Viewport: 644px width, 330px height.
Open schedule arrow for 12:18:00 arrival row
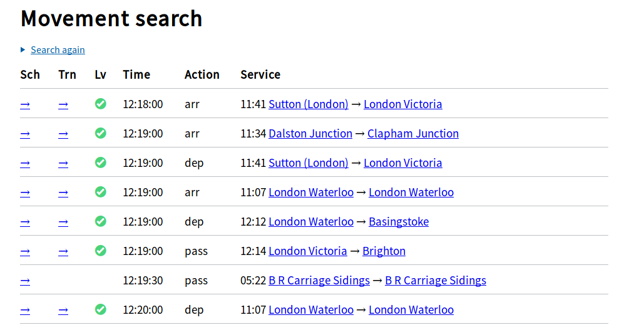[x=25, y=104]
